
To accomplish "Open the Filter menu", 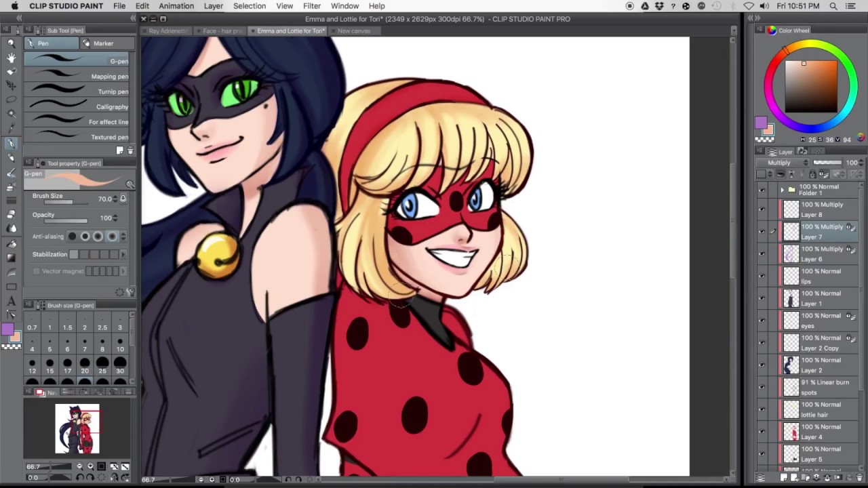I will (x=312, y=6).
